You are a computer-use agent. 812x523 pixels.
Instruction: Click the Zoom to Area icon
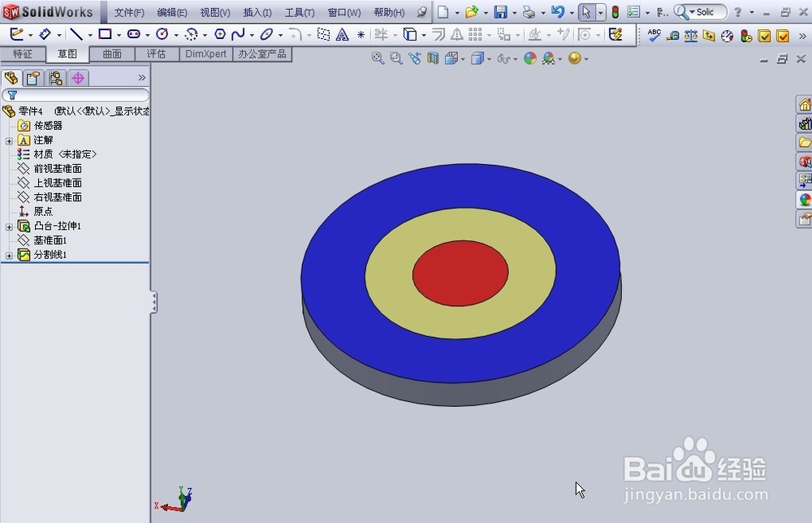click(396, 58)
